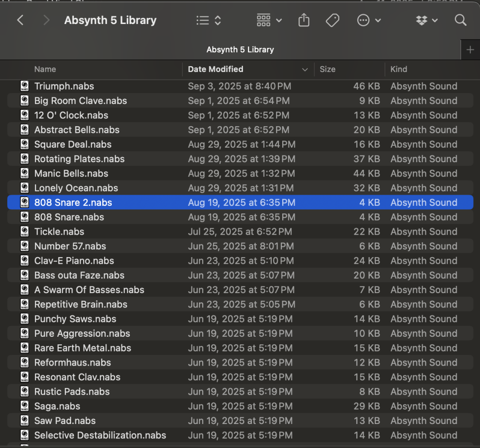Select the file name Repetitive Brain.nabs
The image size is (480, 448).
(x=81, y=304)
